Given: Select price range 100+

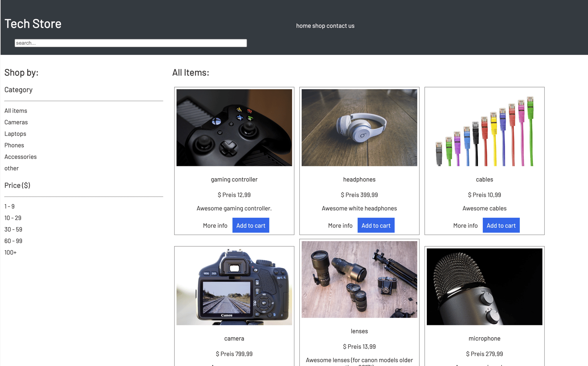Looking at the screenshot, I should point(11,253).
